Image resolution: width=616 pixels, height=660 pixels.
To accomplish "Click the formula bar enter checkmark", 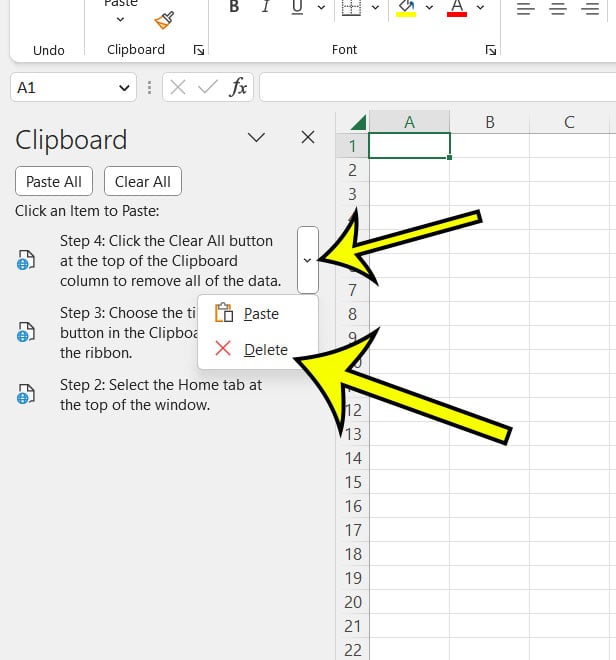I will click(x=207, y=88).
